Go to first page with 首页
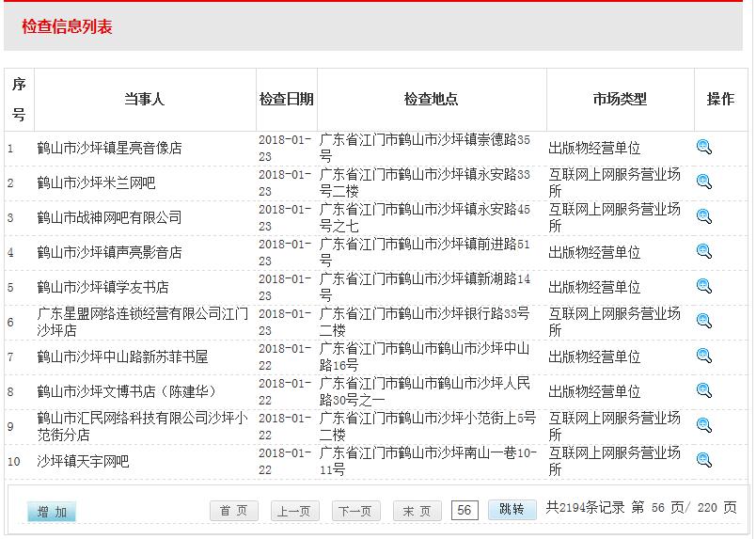This screenshot has width=756, height=539. click(233, 510)
